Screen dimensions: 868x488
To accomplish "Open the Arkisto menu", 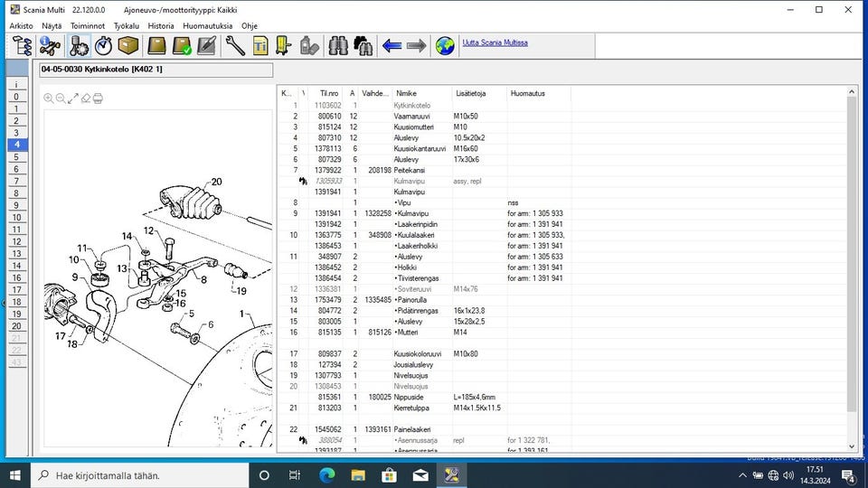I will coord(21,26).
